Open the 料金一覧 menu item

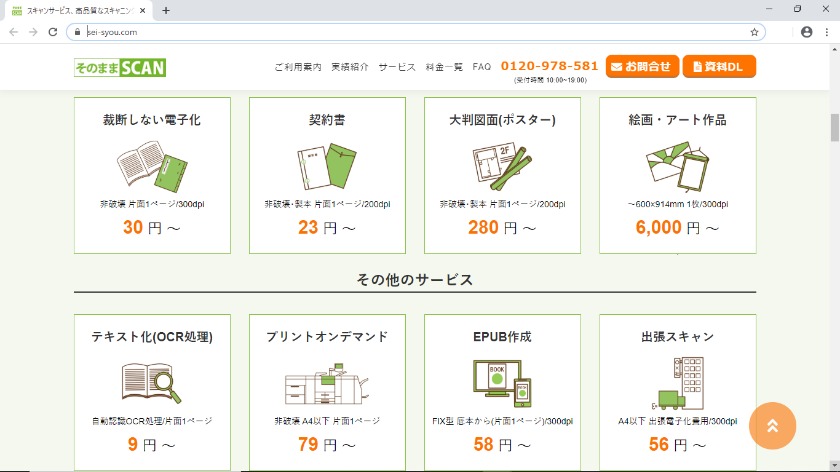pos(444,67)
